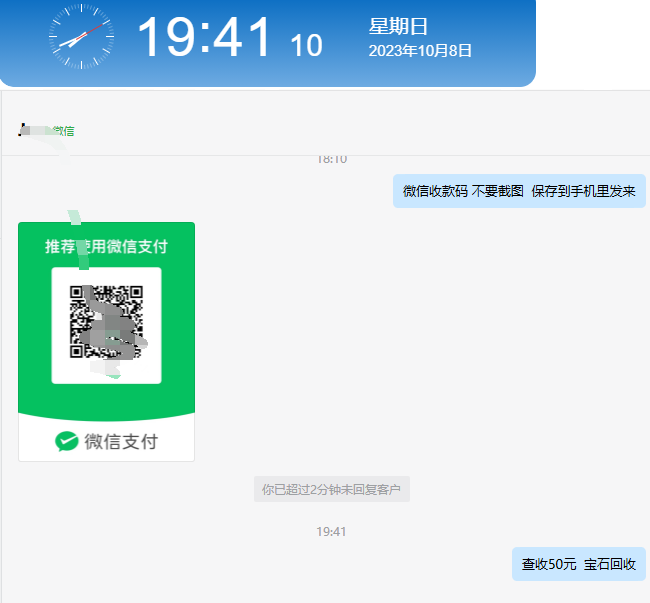Click the notice 你已超过2分钟未回复客户

pos(332,489)
